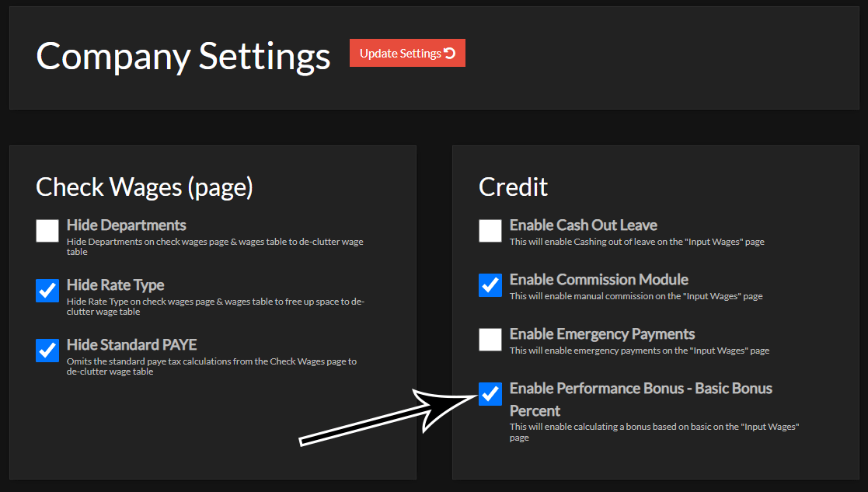The image size is (868, 492).
Task: Click the 'Hide Standard PAYE' label text
Action: (x=131, y=345)
